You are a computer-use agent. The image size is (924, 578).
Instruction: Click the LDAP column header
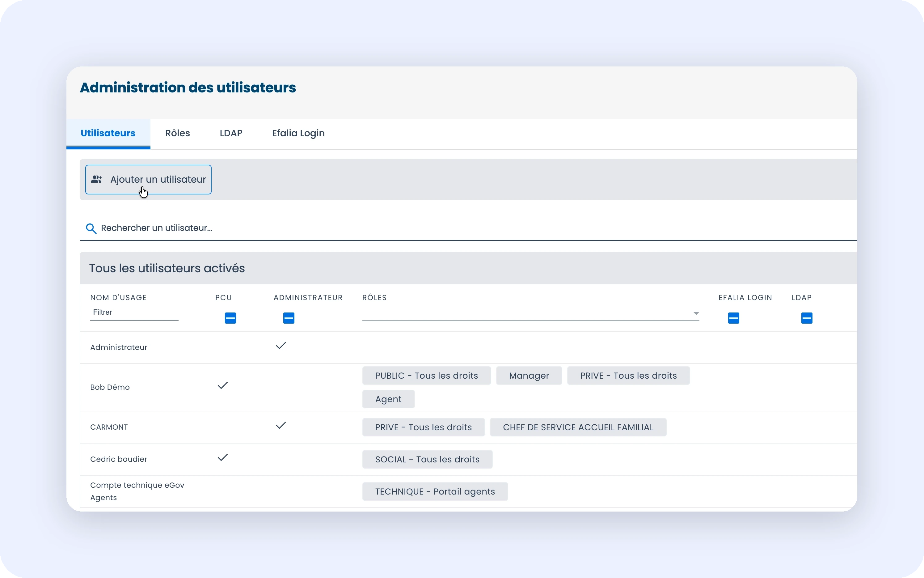pyautogui.click(x=801, y=298)
